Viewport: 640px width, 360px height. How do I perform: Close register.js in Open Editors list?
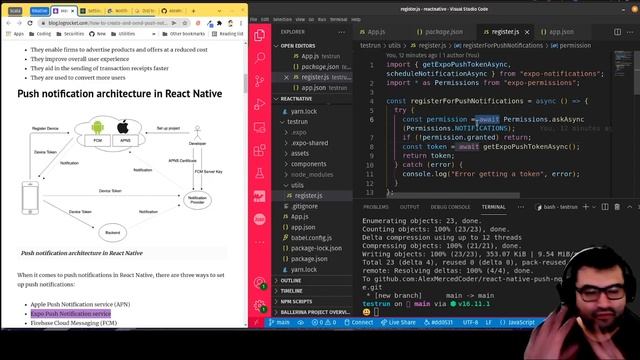(286, 77)
